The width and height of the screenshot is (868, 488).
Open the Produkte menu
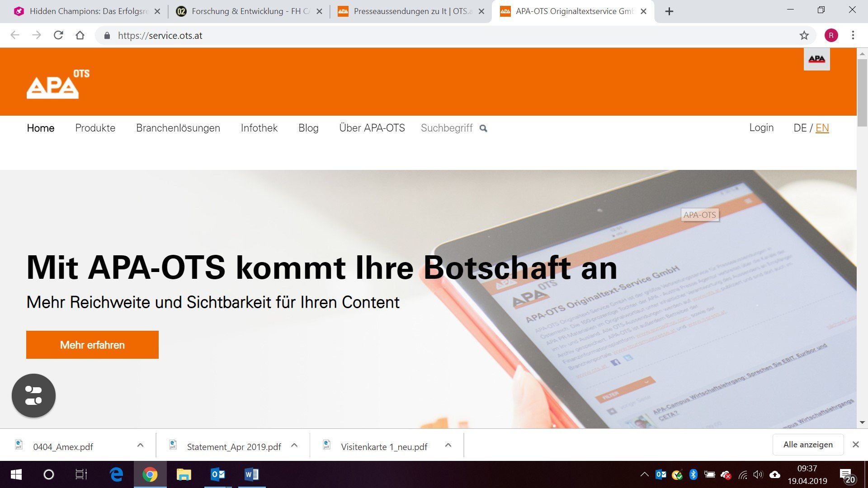pos(95,128)
